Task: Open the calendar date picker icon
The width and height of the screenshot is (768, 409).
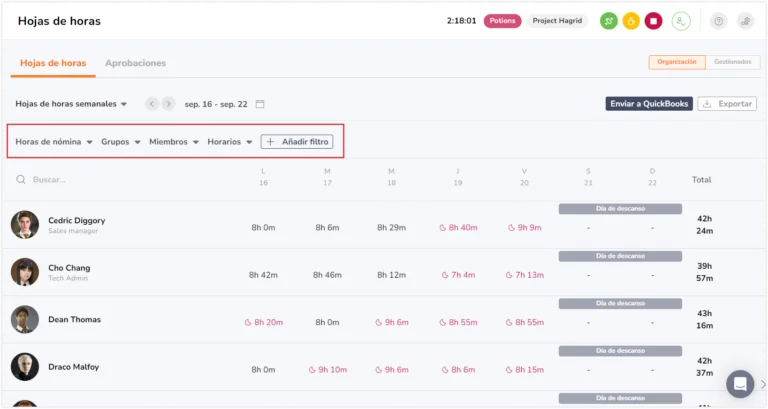Action: (260, 104)
